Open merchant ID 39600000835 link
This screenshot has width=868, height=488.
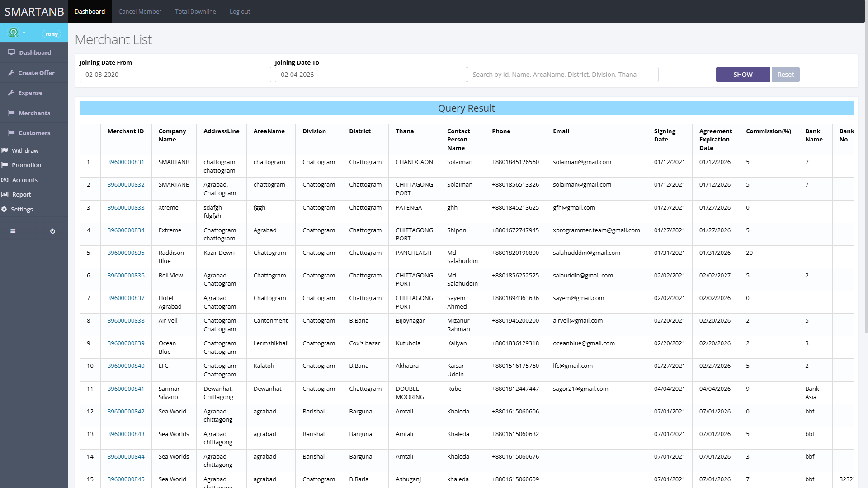[126, 253]
